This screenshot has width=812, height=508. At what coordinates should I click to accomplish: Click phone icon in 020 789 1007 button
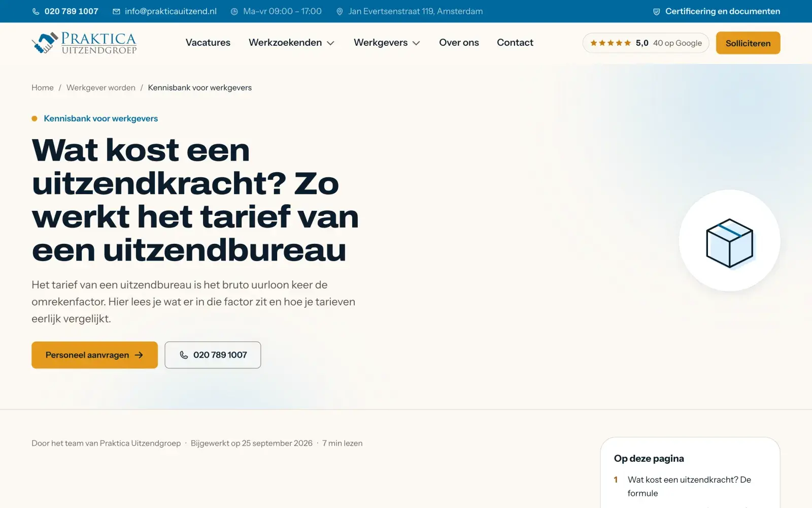pyautogui.click(x=184, y=355)
